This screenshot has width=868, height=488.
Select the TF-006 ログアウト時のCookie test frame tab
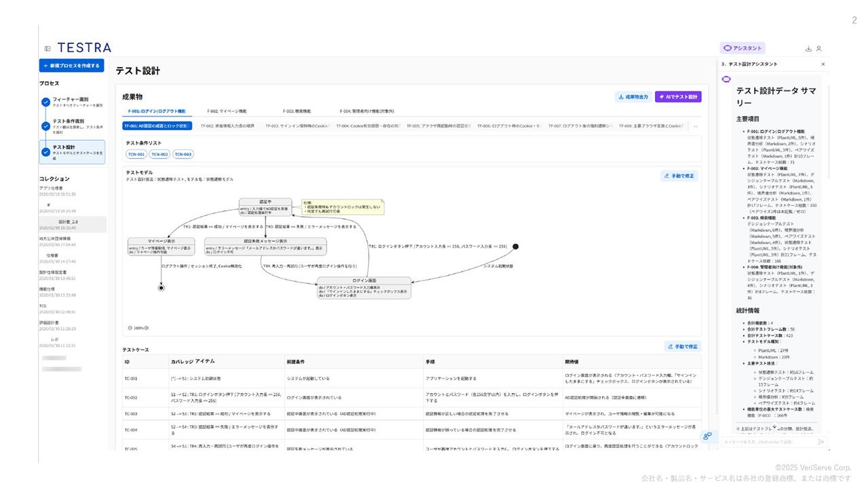coord(509,126)
